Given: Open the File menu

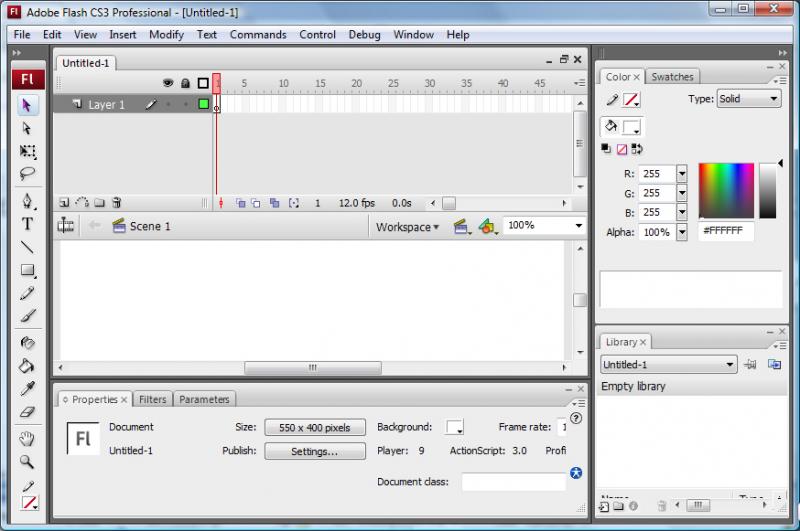Looking at the screenshot, I should pyautogui.click(x=22, y=35).
